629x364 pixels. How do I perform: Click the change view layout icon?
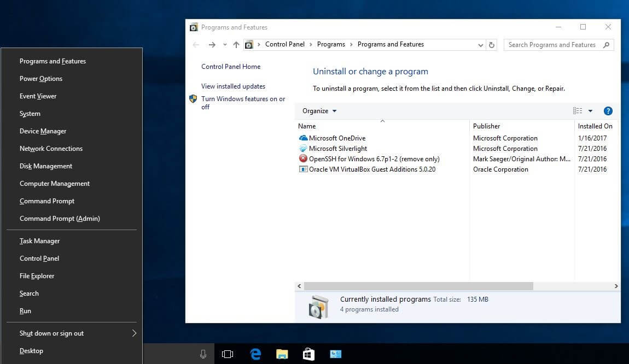[x=578, y=110]
